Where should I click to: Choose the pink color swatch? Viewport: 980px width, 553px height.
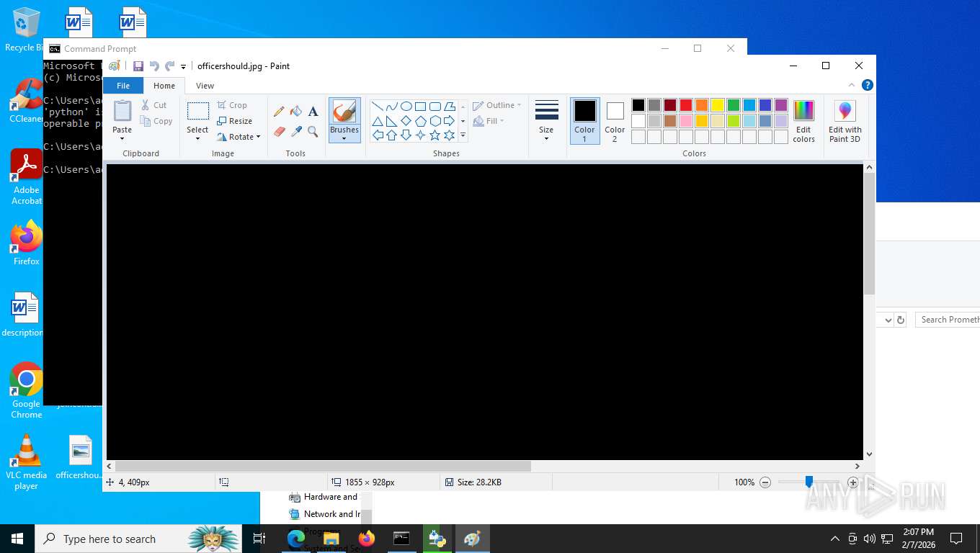(x=686, y=121)
